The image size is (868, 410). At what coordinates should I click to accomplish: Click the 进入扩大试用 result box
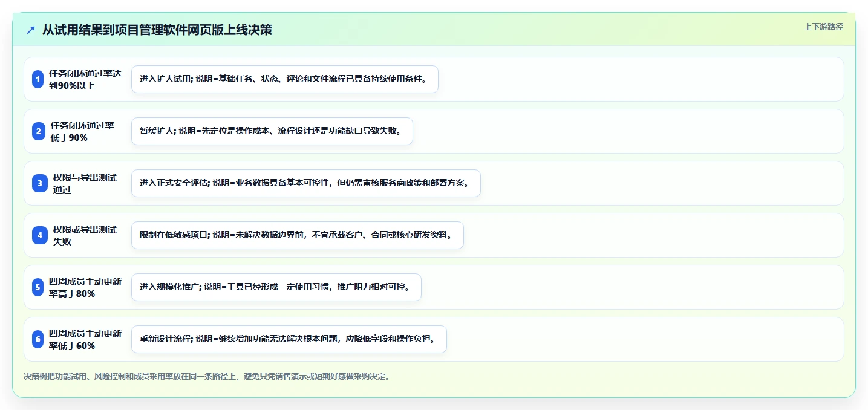click(284, 79)
